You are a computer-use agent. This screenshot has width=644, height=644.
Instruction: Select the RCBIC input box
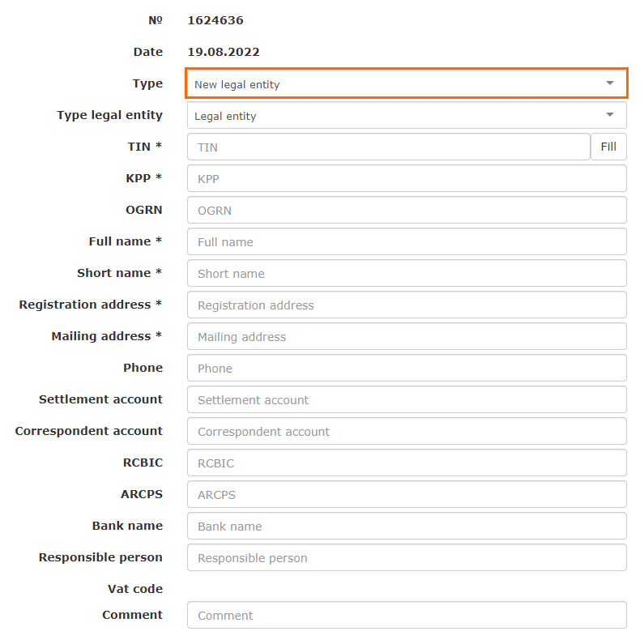coord(407,463)
